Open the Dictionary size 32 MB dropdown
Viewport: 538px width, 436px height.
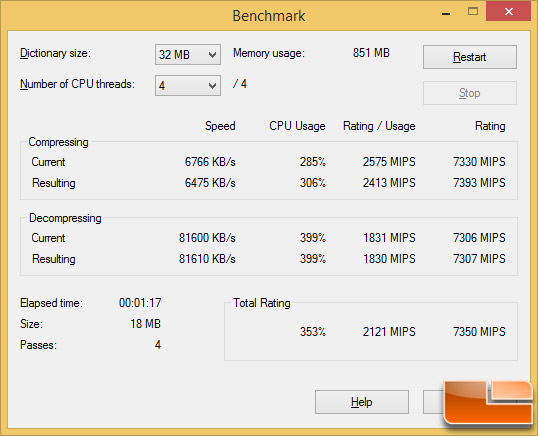coord(188,55)
